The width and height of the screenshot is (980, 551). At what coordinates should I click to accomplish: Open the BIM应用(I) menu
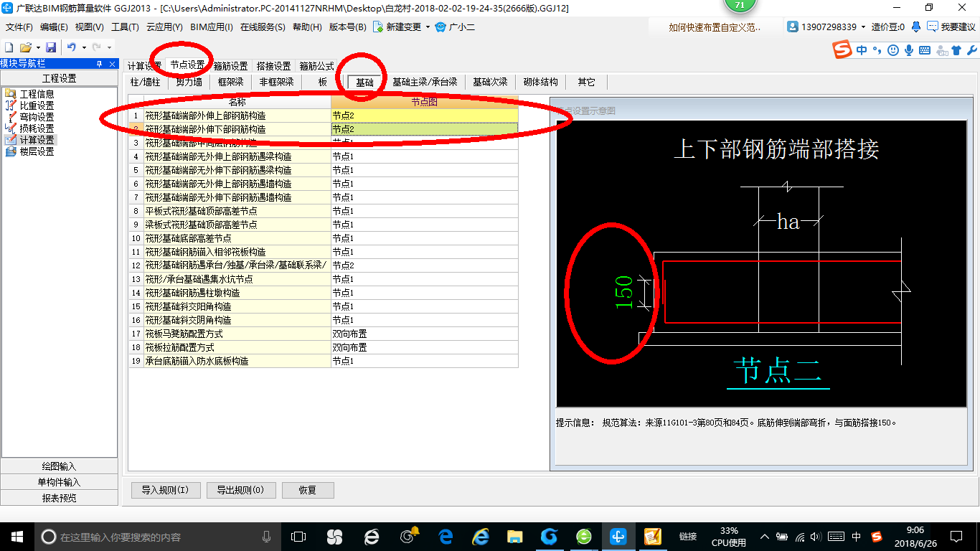tap(212, 27)
